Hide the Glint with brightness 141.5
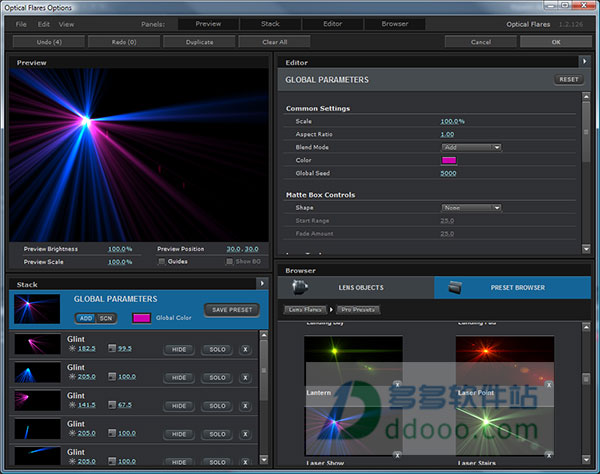The image size is (600, 474). click(x=179, y=406)
